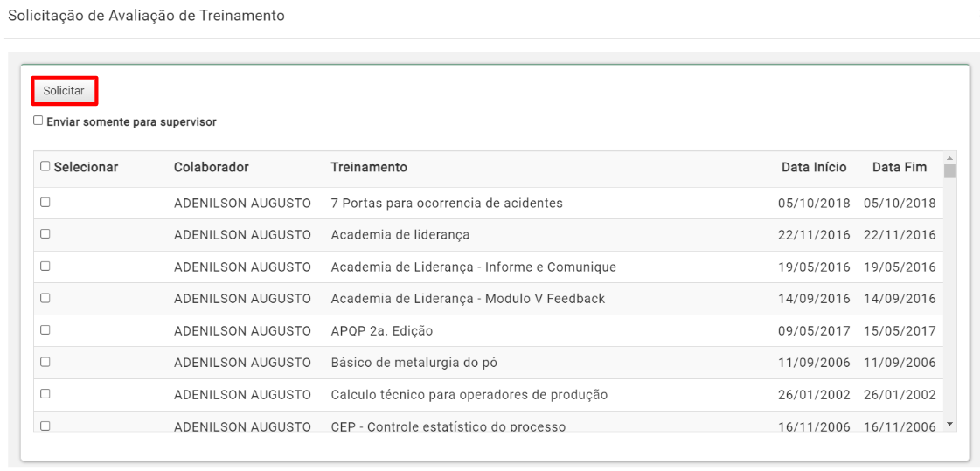Check the Modulo V Feedback row checkbox
The image size is (980, 471).
[45, 298]
